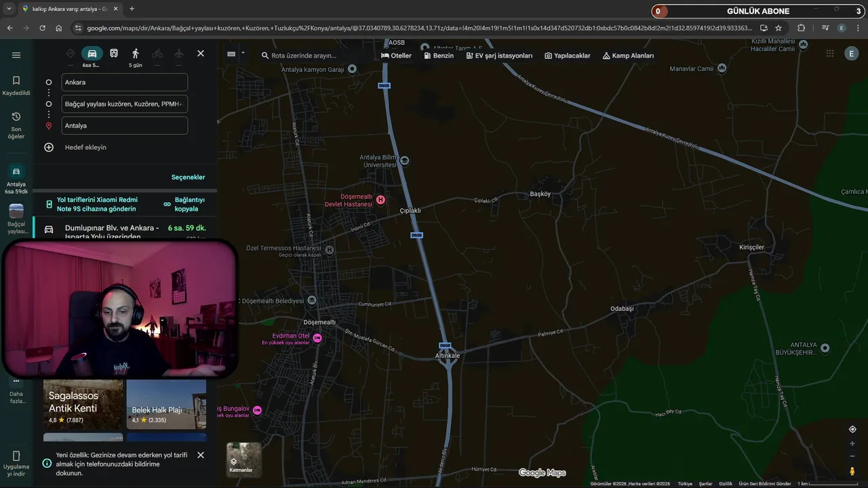Click Manavlar Camii map marker

click(x=722, y=68)
